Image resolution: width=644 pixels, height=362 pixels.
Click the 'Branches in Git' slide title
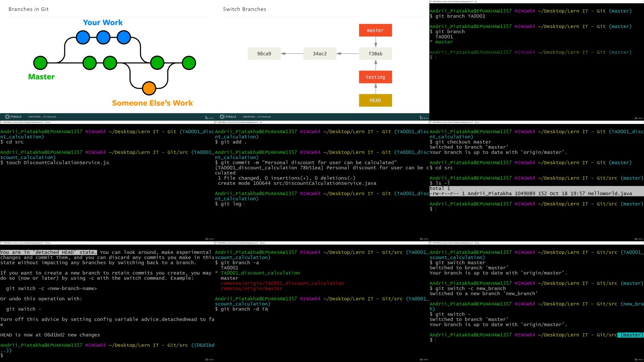(29, 9)
